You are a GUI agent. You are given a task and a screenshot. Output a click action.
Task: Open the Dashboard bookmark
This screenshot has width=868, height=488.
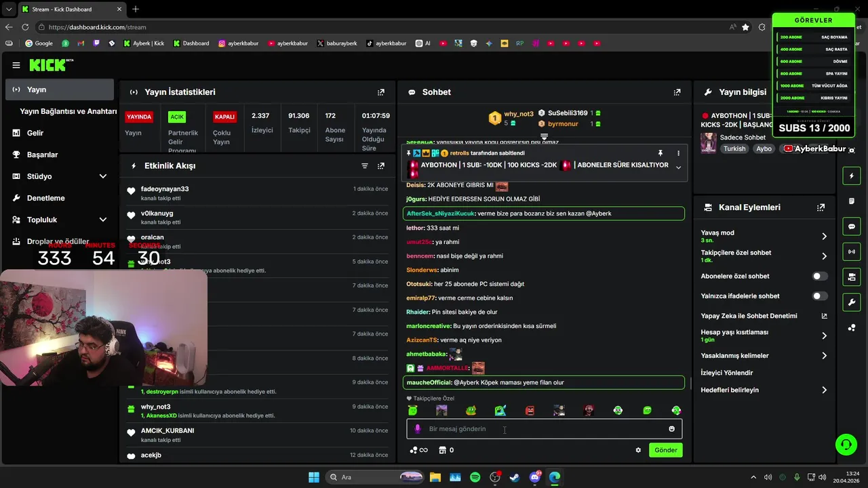coord(191,43)
